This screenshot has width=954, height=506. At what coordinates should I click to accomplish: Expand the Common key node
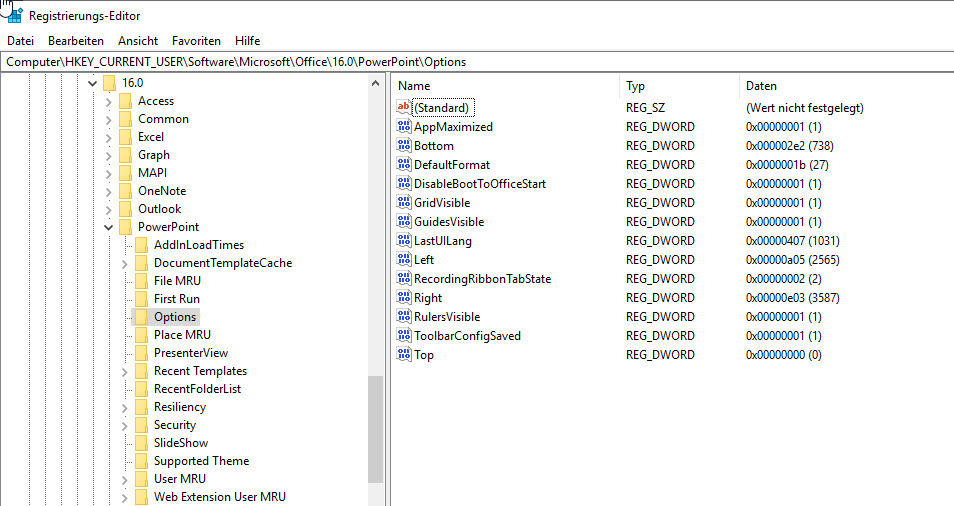coord(108,120)
